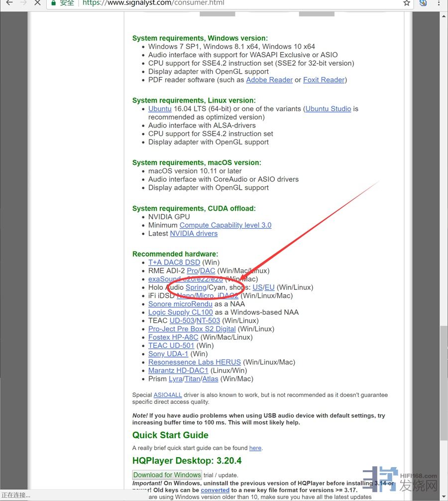Open quick start guide 'here' link
The height and width of the screenshot is (501, 448).
(x=255, y=448)
